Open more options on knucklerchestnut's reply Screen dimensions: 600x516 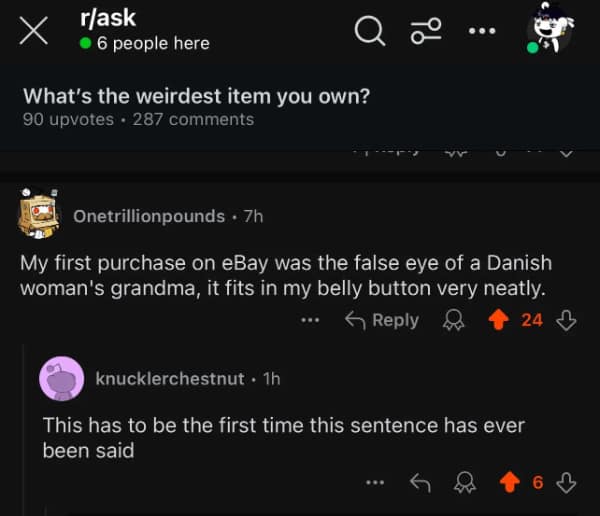click(375, 483)
